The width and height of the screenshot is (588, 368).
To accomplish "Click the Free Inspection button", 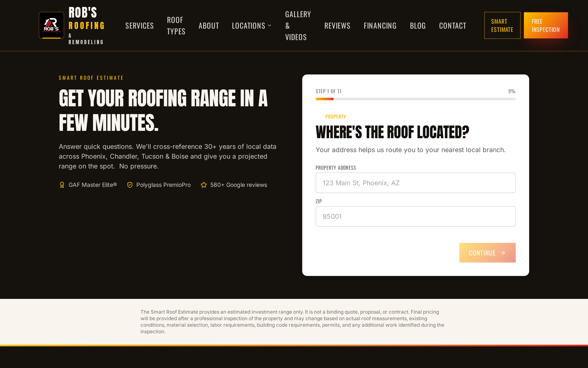I will pos(546,25).
